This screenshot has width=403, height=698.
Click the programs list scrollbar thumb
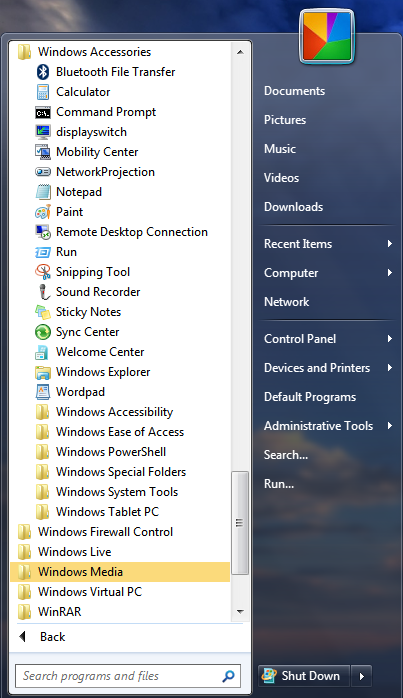[240, 523]
